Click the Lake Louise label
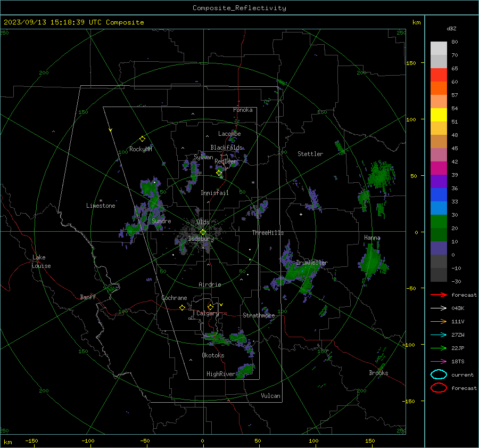 pyautogui.click(x=41, y=262)
